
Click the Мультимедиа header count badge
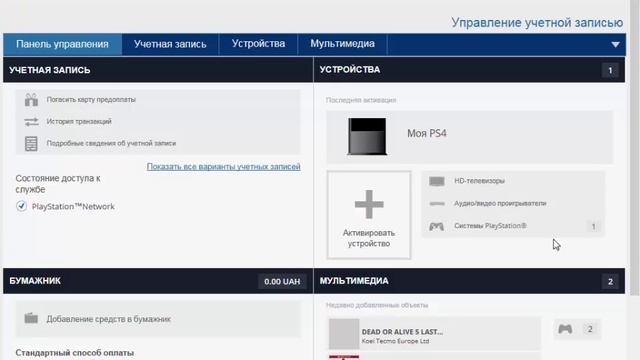point(610,282)
